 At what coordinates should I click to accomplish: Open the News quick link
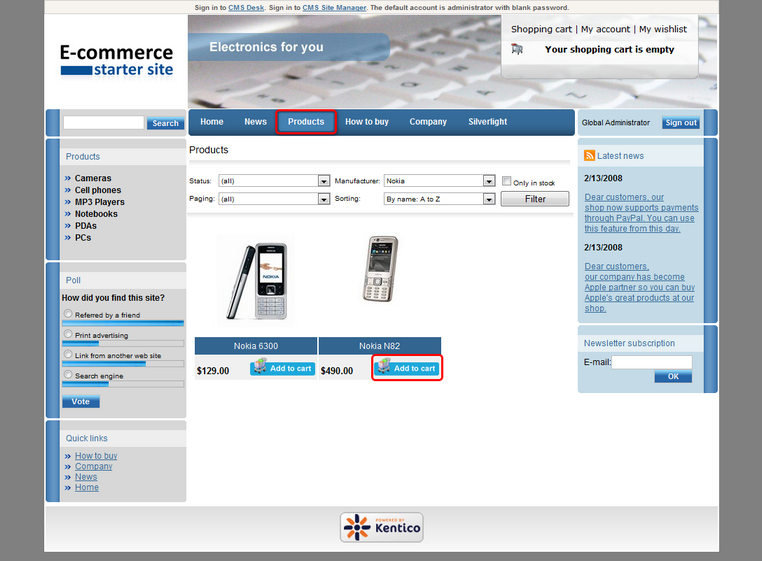[x=86, y=477]
